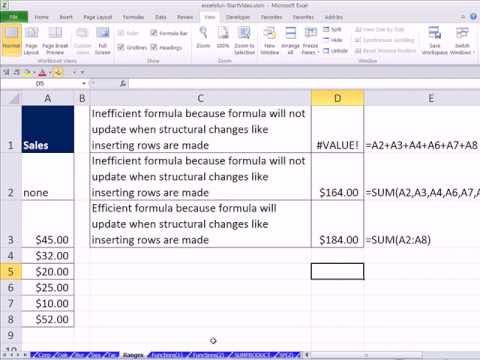The image size is (480, 360).
Task: Switch to Page Layout view
Action: click(31, 40)
